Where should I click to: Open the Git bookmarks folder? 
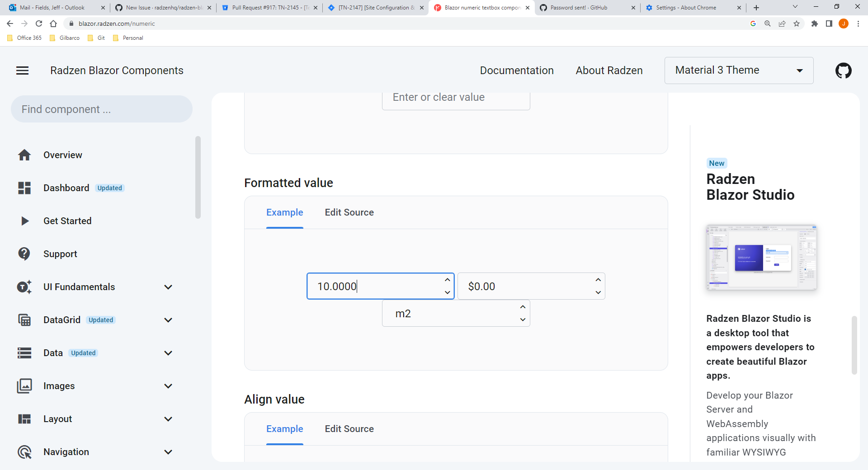click(x=96, y=38)
